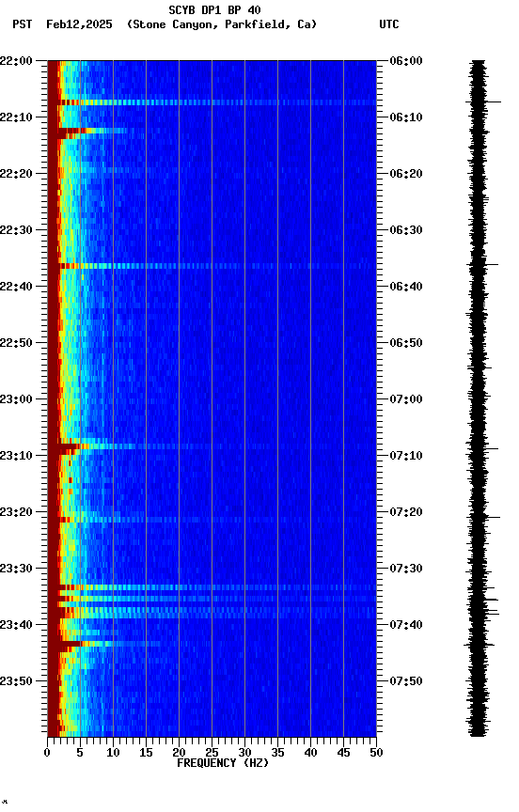The image size is (519, 812).
Task: Click the '23:20' PST time label
Action: [x=16, y=513]
